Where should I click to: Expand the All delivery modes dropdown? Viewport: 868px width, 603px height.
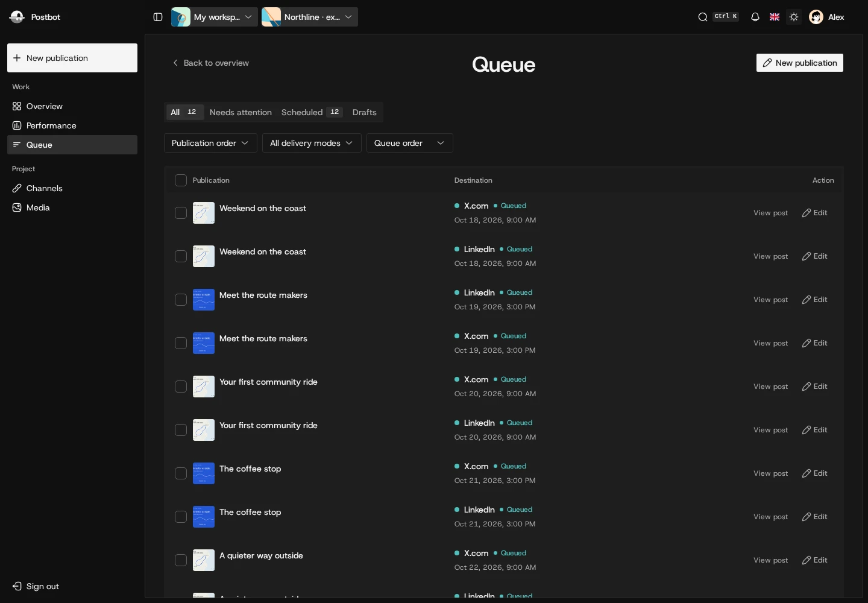pos(312,143)
